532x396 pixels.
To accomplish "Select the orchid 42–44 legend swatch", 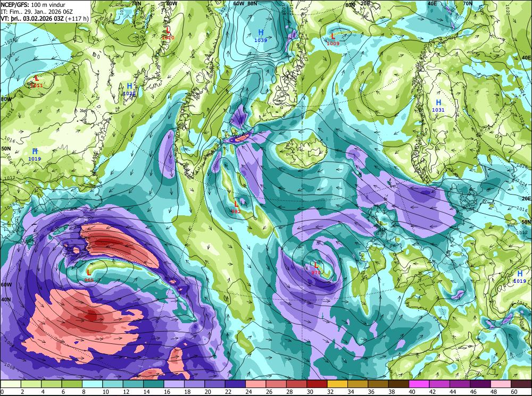I will pos(439,384).
